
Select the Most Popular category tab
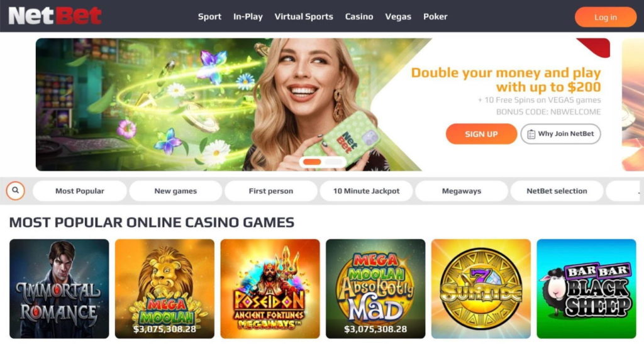tap(80, 191)
